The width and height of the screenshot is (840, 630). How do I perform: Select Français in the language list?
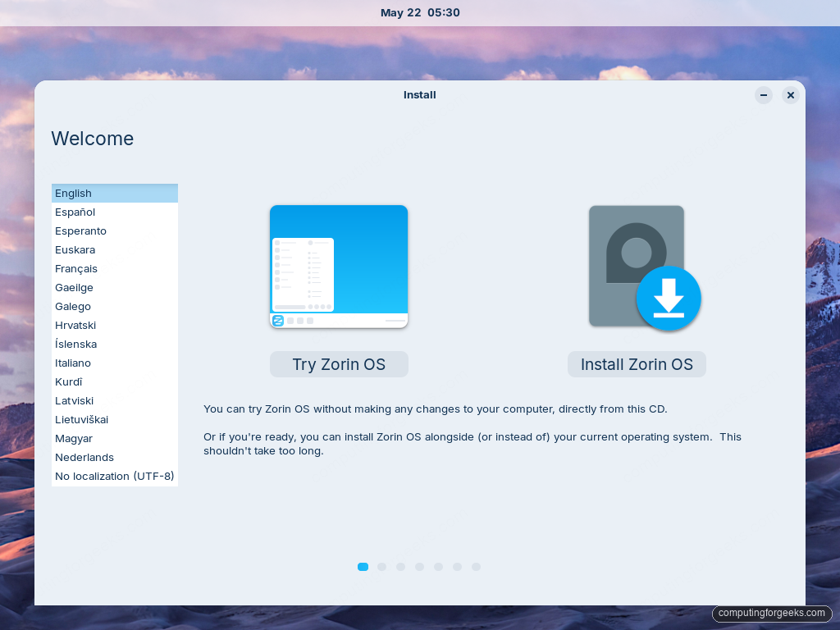[x=115, y=269]
